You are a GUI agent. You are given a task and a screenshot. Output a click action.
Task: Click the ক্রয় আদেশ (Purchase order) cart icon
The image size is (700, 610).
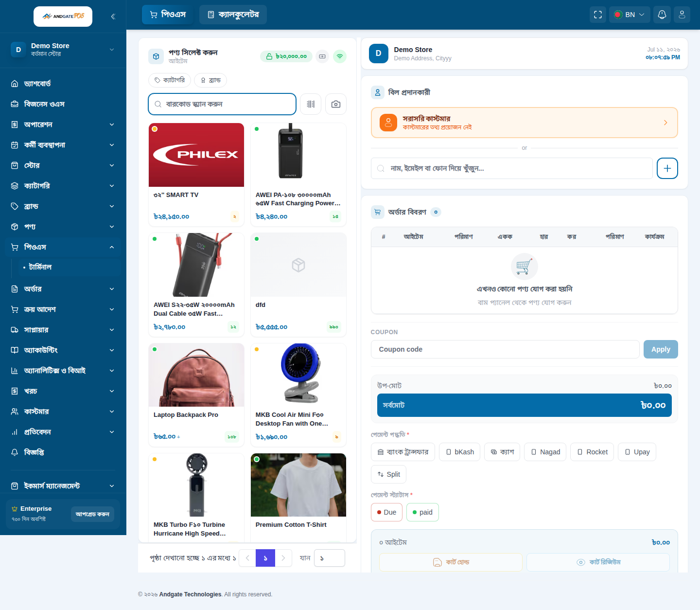point(15,309)
